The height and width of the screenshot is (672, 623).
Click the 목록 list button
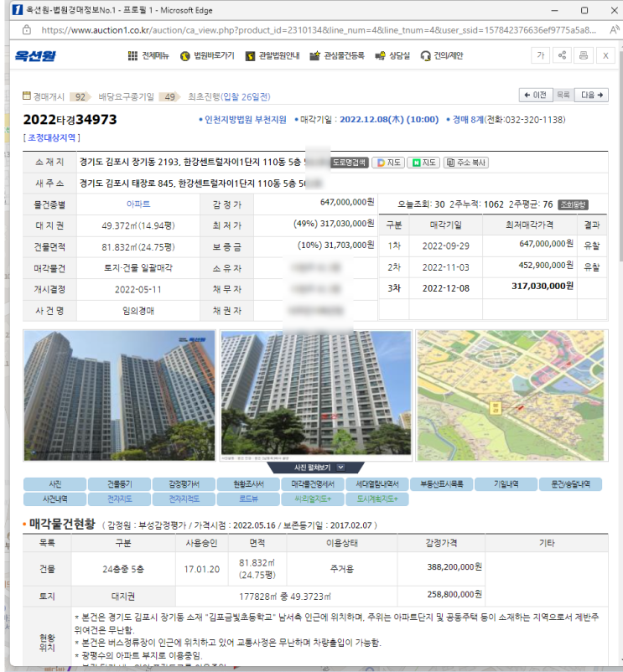[x=563, y=96]
